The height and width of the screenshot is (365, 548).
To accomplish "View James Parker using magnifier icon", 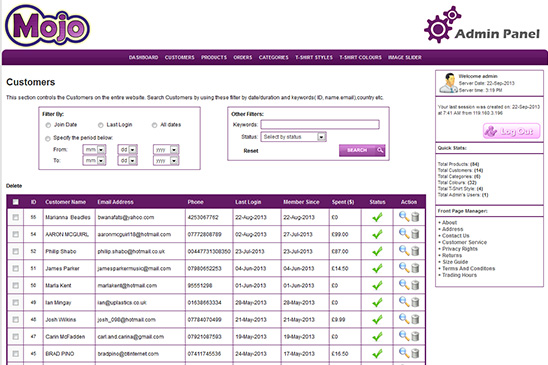I will (404, 268).
